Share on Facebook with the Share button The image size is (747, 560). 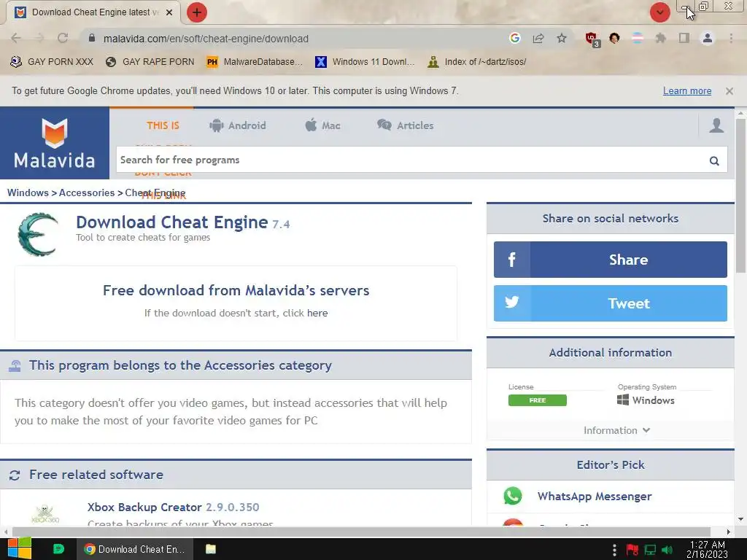pyautogui.click(x=611, y=260)
